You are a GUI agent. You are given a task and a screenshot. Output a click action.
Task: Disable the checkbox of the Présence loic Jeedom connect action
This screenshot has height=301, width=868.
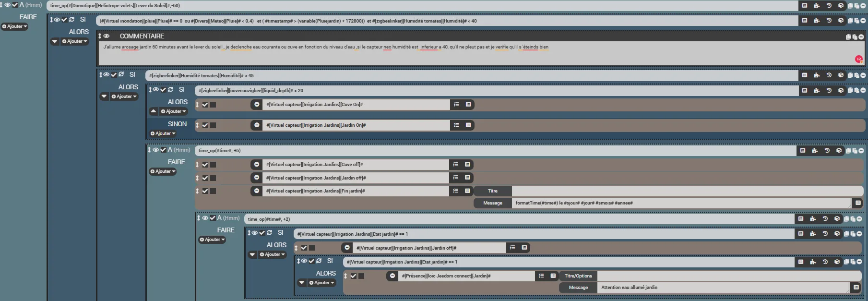coord(354,276)
